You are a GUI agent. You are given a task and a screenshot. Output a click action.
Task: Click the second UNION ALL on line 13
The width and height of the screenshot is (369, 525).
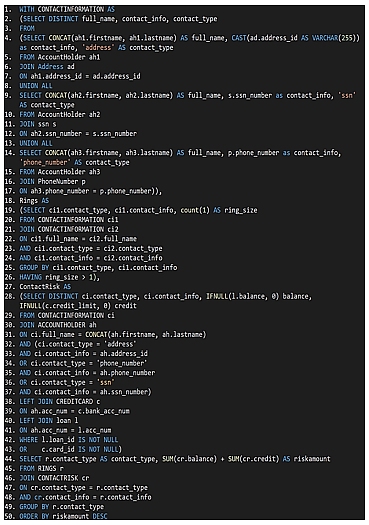pos(36,143)
